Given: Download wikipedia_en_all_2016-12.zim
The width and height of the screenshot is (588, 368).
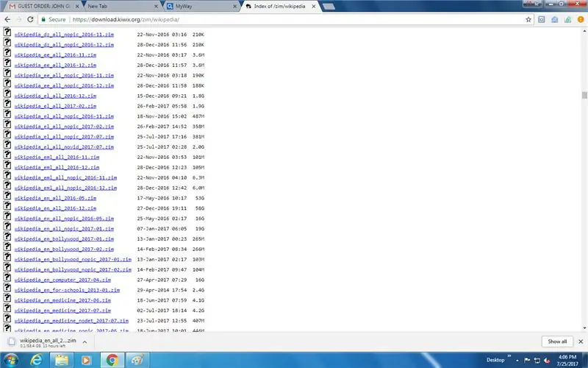Looking at the screenshot, I should pos(55,208).
